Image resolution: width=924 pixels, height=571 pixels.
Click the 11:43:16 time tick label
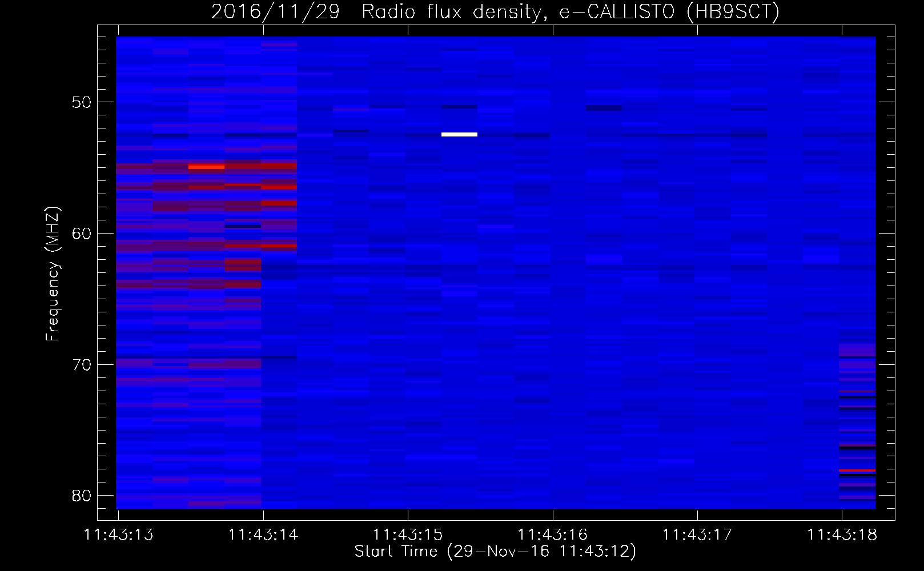pos(553,535)
